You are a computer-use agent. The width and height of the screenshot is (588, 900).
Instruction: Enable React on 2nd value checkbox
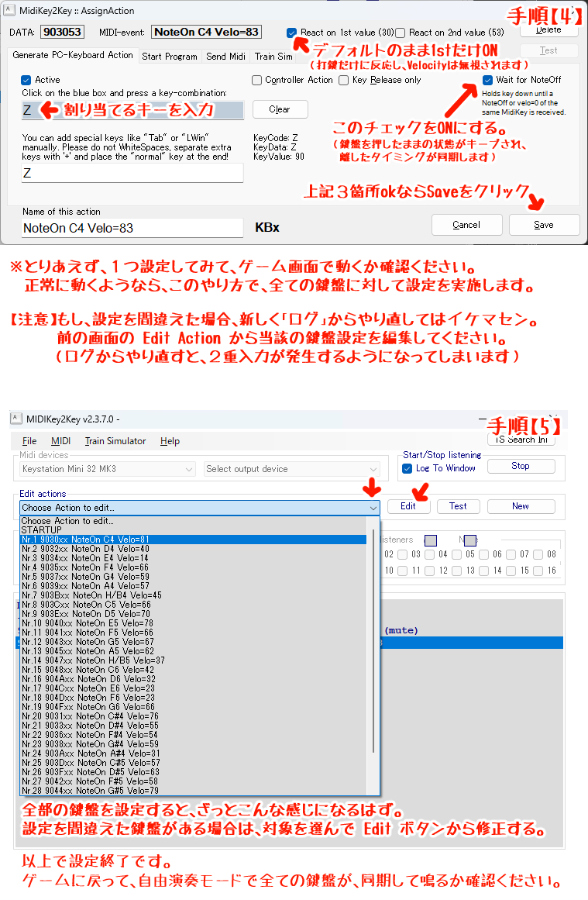(x=401, y=33)
